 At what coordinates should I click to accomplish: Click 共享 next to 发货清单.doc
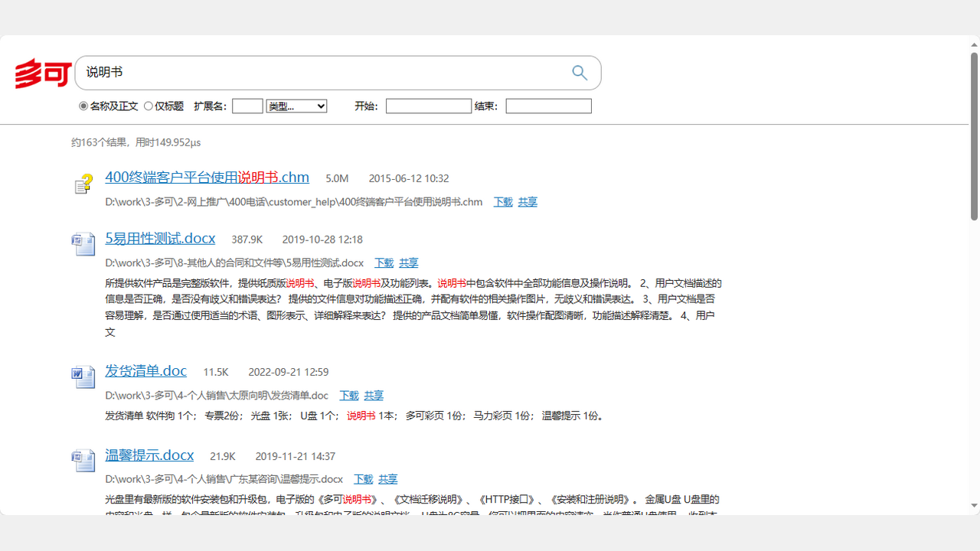click(374, 394)
